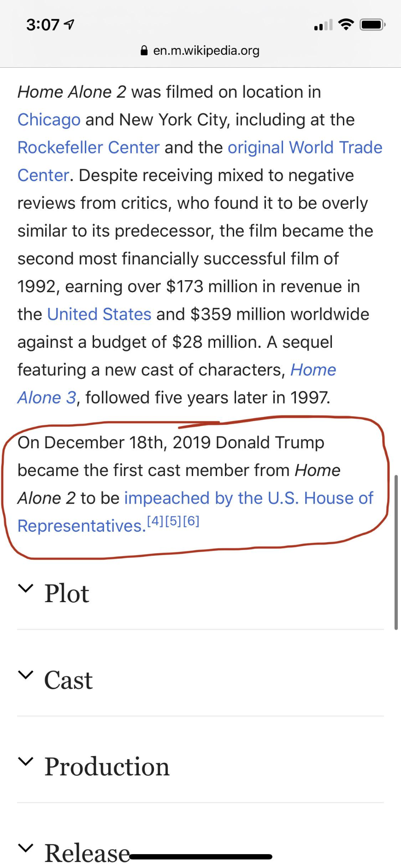The height and width of the screenshot is (868, 401).
Task: Expand the Release section chevron
Action: [26, 848]
